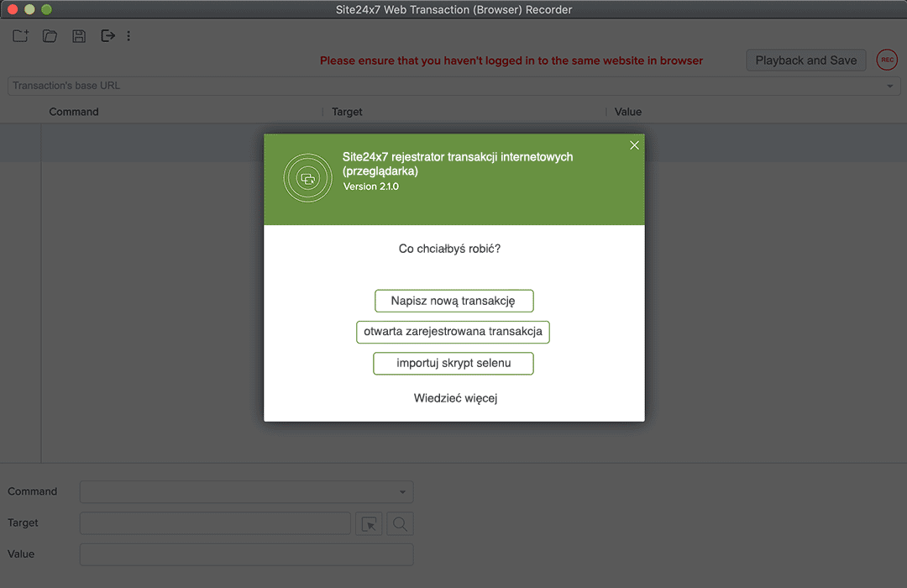Click the 'Napisz nową transakcję' button
The image size is (907, 588).
[453, 301]
